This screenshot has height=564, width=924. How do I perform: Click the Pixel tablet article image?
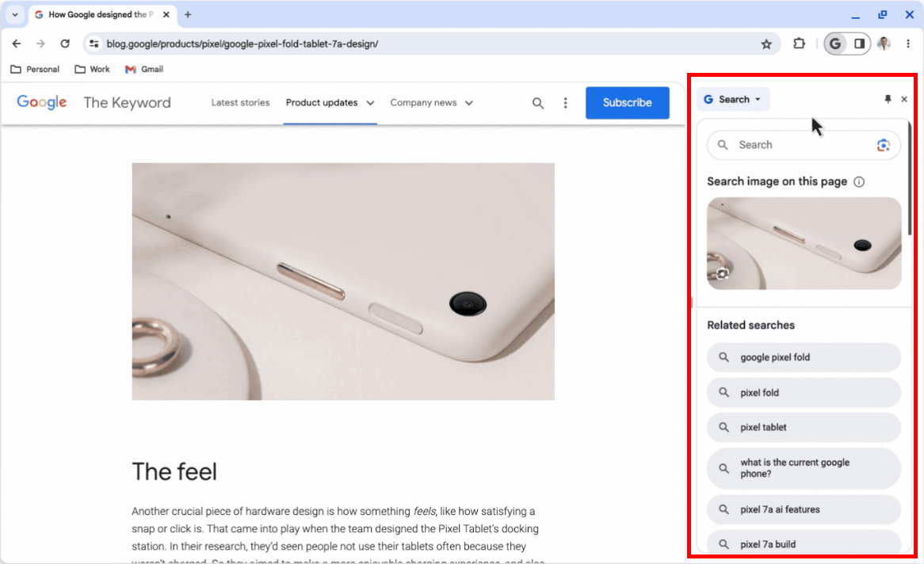tap(343, 282)
